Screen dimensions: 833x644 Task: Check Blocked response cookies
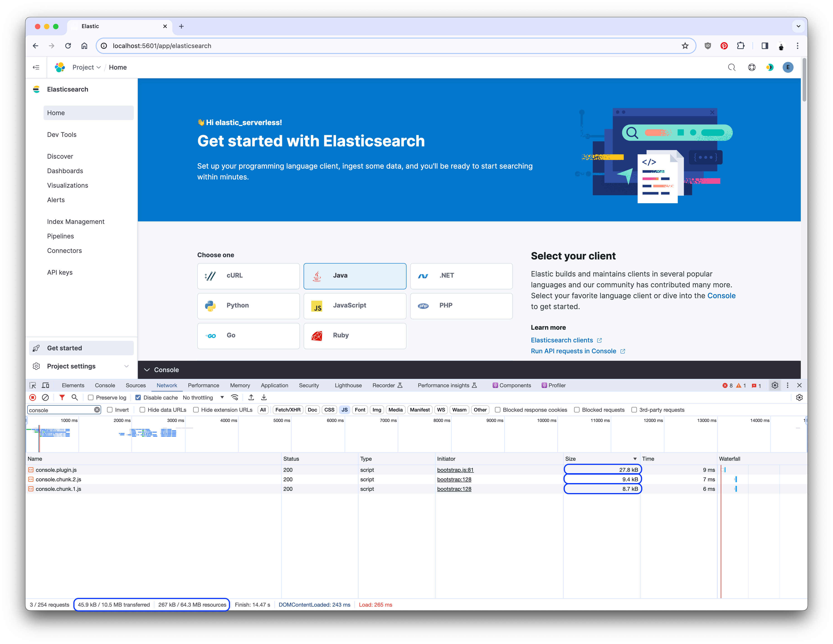[498, 410]
